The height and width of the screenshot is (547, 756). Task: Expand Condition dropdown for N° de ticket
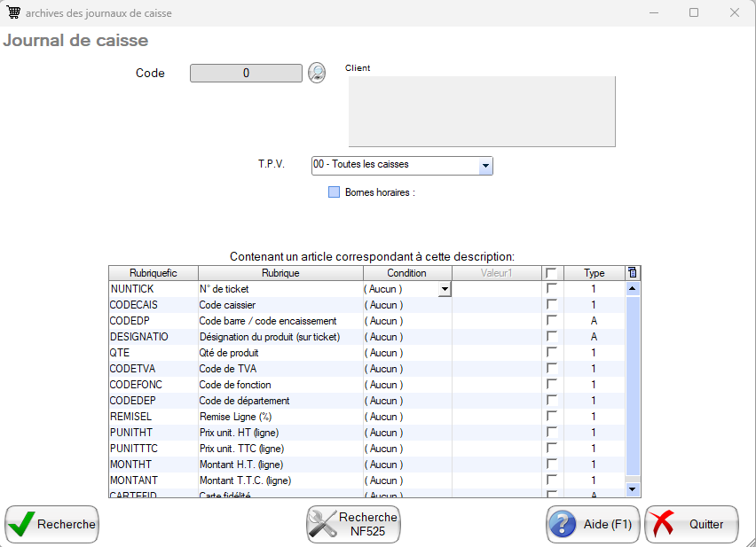445,289
